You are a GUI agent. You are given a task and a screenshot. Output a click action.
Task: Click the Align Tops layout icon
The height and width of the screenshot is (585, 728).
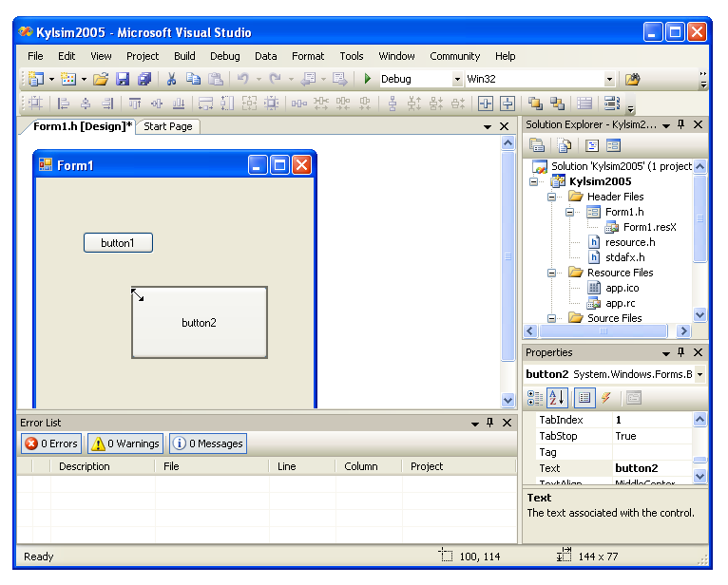pos(135,104)
